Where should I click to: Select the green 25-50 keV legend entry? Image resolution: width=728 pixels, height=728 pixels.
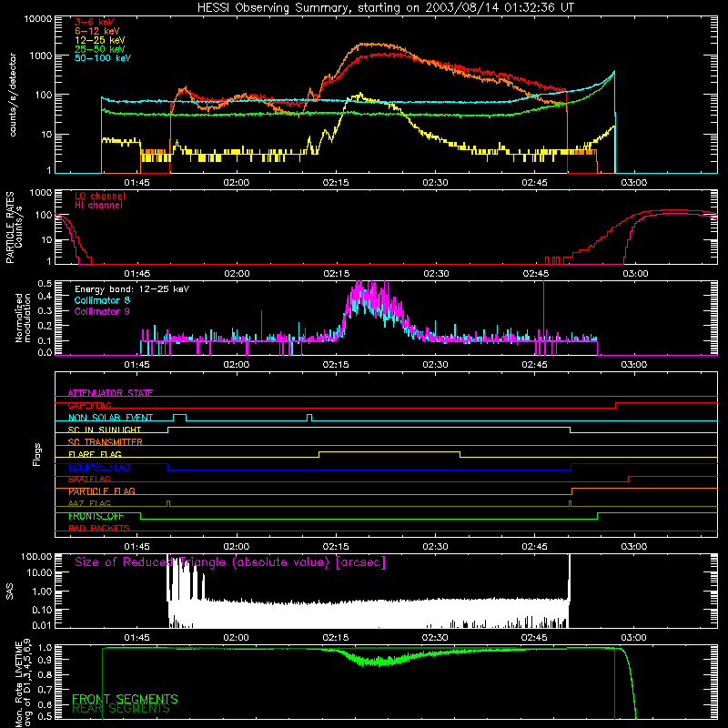pyautogui.click(x=100, y=49)
